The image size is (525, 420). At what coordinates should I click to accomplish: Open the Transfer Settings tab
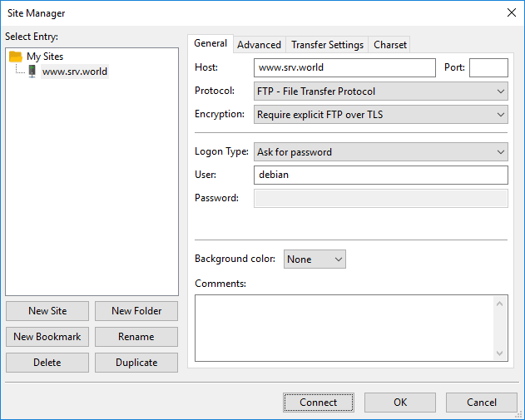[x=327, y=45]
